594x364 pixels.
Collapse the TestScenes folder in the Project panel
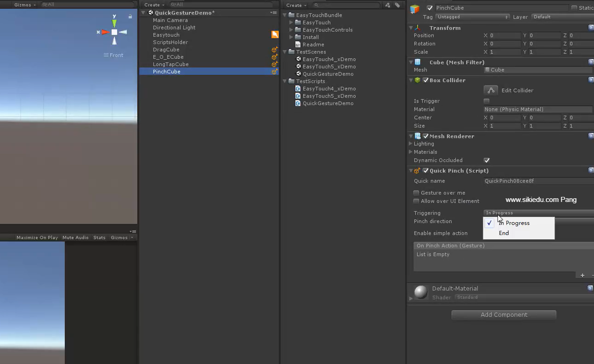coord(284,52)
